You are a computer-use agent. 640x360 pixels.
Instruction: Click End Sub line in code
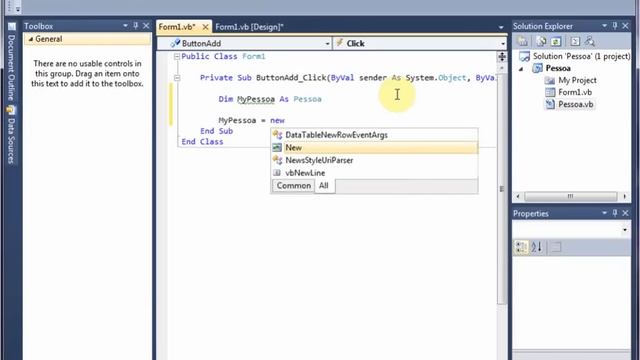[216, 131]
